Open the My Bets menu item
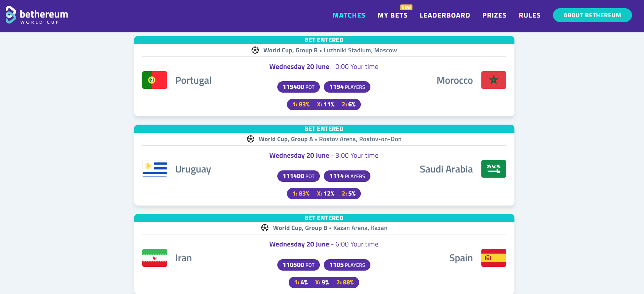 (392, 15)
